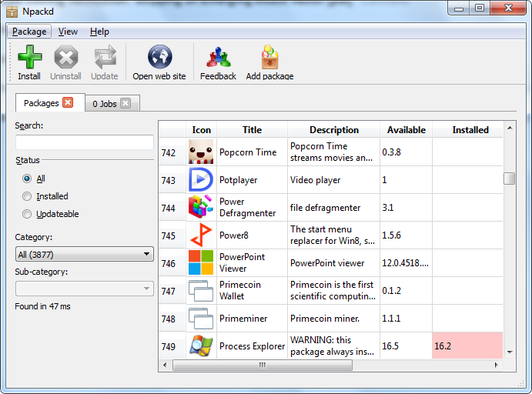Click the grayed Uninstall icon
Image resolution: width=532 pixels, height=394 pixels.
(65, 57)
